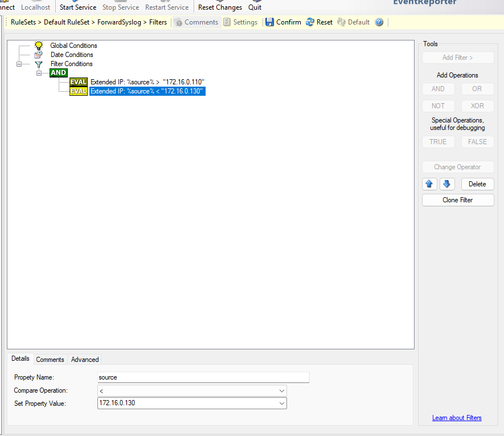Collapse the AND operator branch
The height and width of the screenshot is (436, 504).
[39, 73]
